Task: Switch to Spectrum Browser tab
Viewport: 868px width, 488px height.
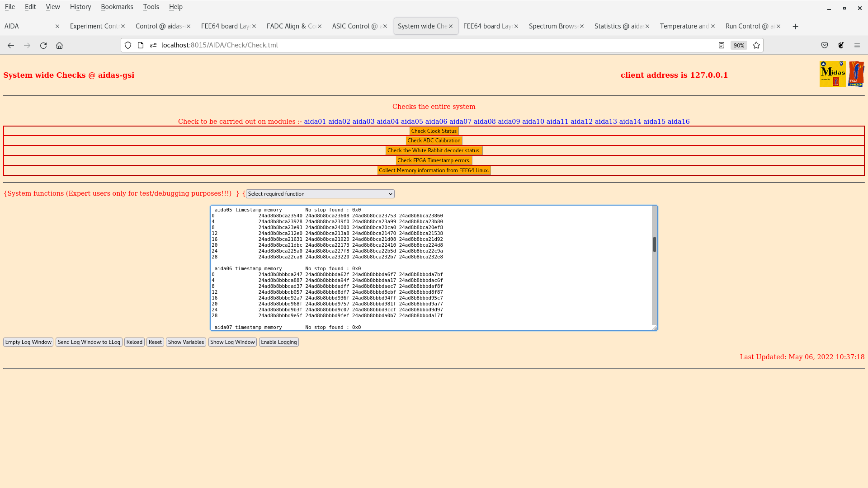Action: point(553,26)
